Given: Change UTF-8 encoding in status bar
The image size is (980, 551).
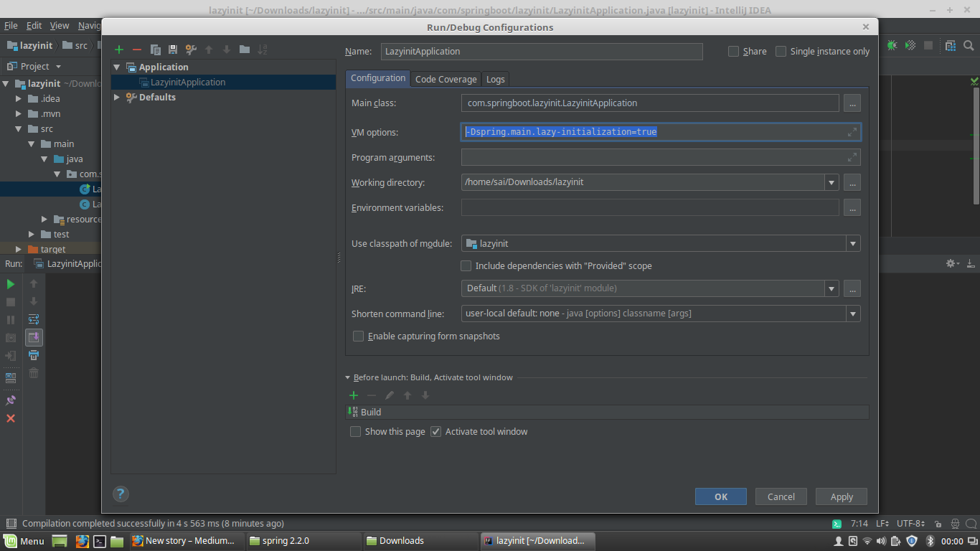Looking at the screenshot, I should [910, 523].
